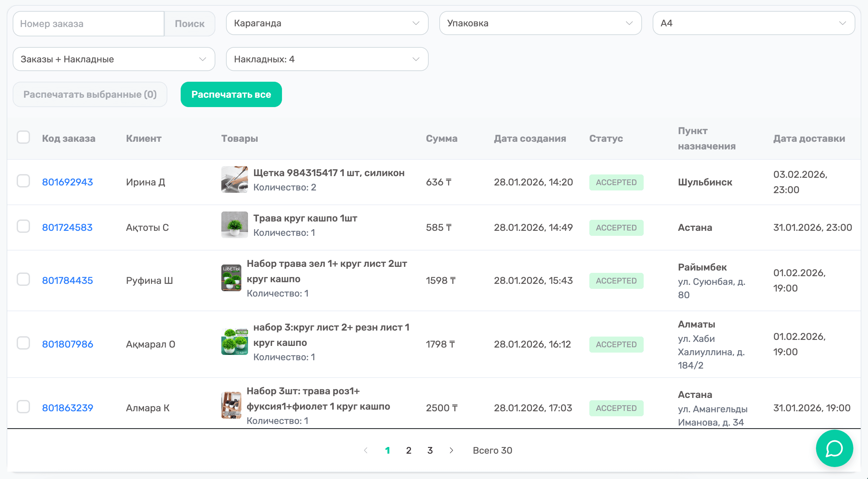
Task: Toggle the select-all orders checkbox
Action: pos(23,137)
